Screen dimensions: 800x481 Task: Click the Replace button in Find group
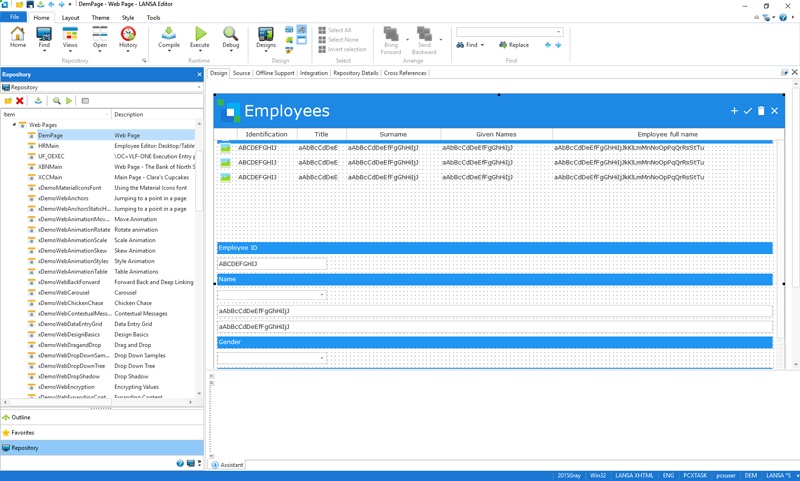tap(514, 45)
